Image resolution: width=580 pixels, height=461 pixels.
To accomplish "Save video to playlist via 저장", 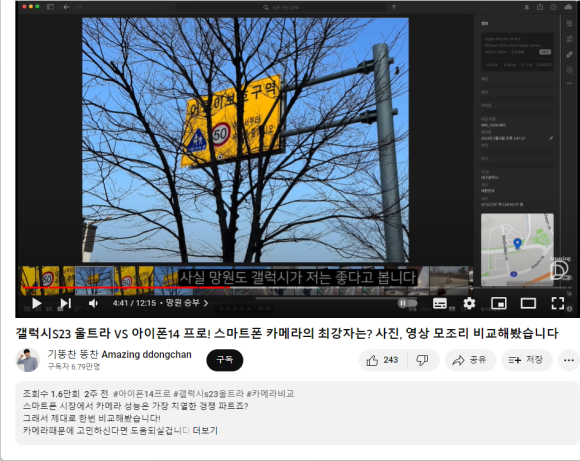I will click(527, 360).
